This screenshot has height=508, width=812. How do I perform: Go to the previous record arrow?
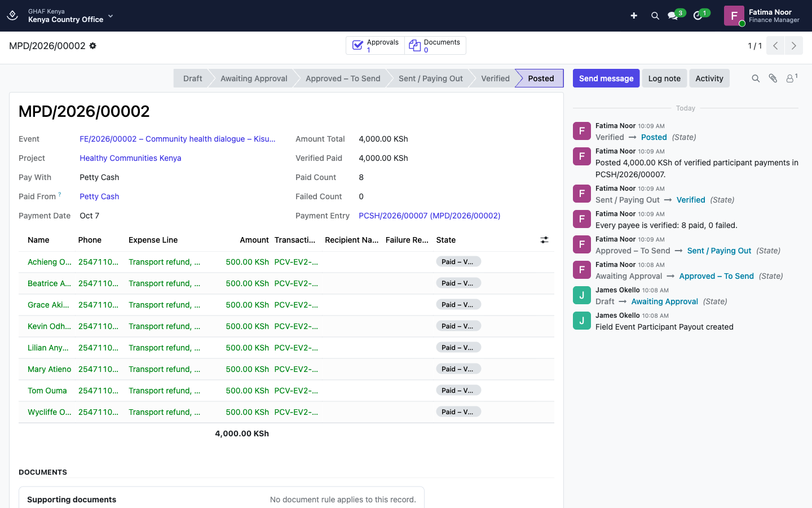coord(775,46)
